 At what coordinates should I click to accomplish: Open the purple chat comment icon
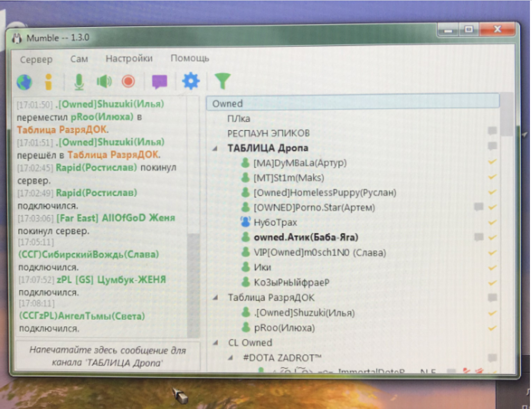click(160, 81)
